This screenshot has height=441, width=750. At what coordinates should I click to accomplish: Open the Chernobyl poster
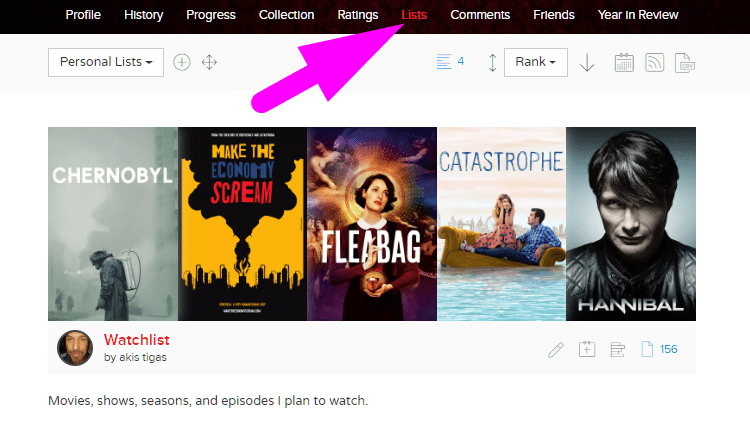point(113,224)
